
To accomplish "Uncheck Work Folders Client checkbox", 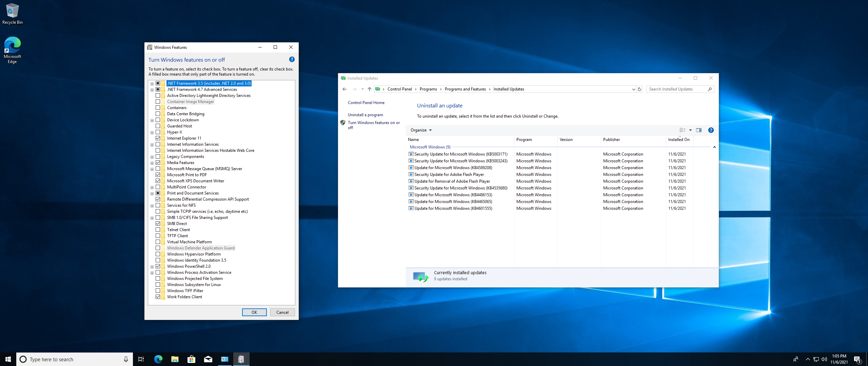I will tap(158, 297).
